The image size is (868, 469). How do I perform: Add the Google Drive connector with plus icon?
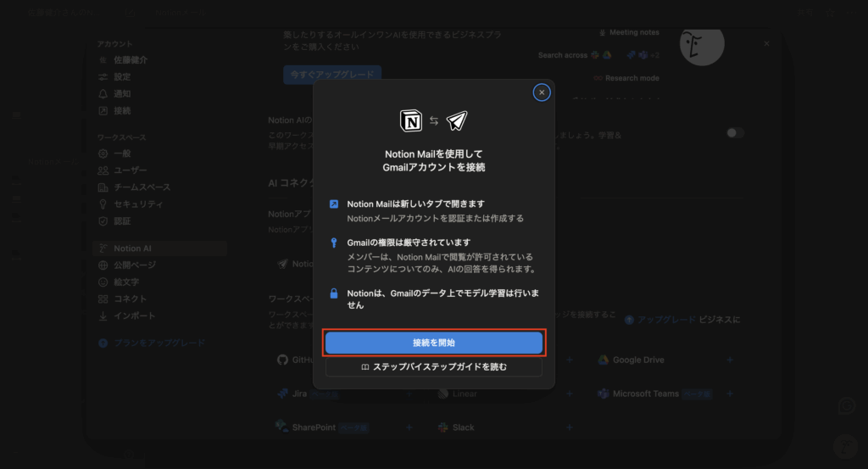tap(729, 360)
